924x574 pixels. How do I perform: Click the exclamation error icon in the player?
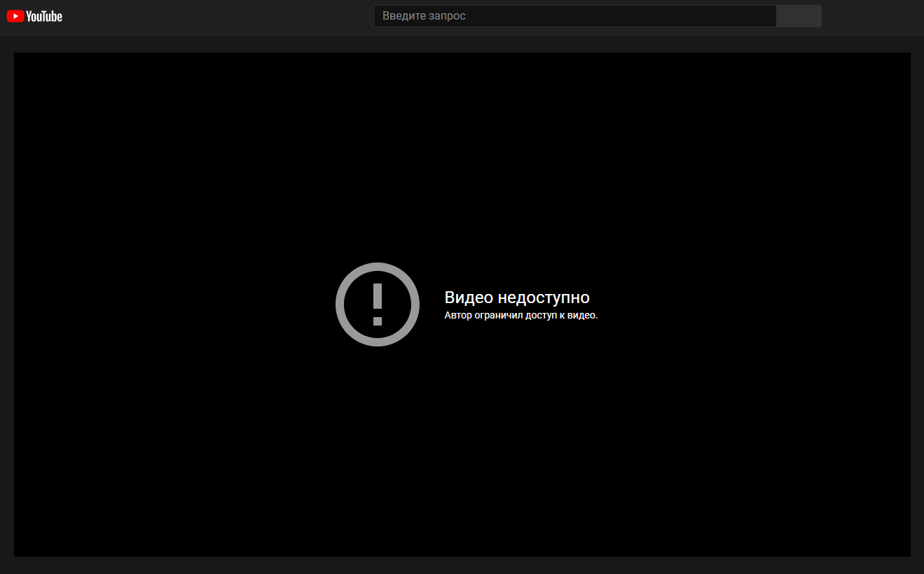pyautogui.click(x=378, y=304)
